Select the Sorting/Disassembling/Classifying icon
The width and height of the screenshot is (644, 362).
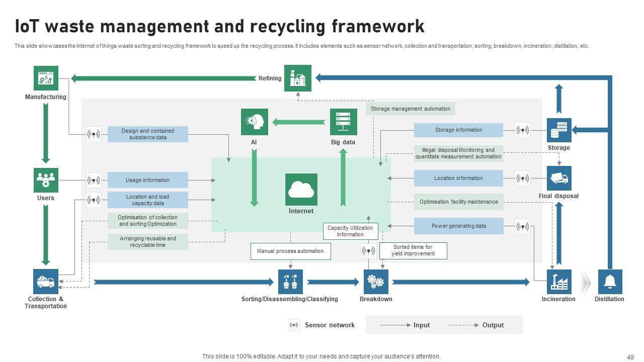(290, 282)
